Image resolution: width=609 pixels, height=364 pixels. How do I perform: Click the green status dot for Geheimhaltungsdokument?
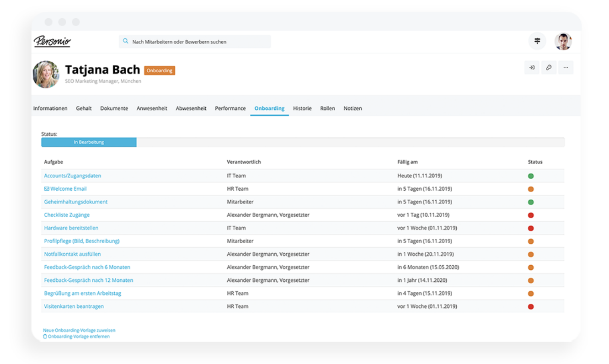tap(531, 202)
